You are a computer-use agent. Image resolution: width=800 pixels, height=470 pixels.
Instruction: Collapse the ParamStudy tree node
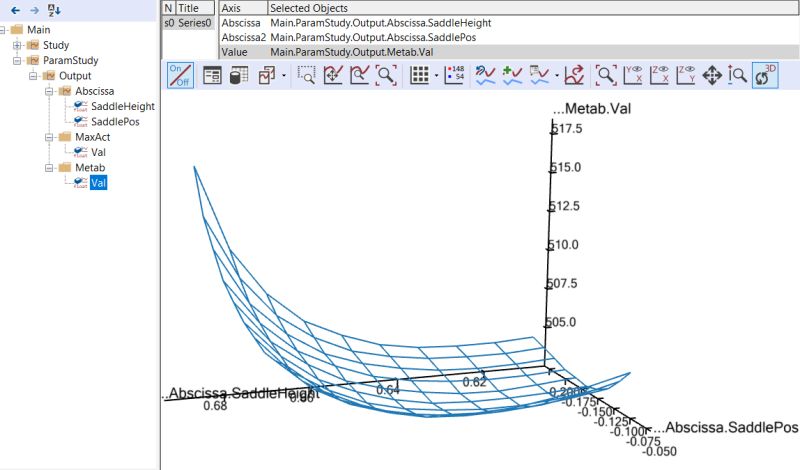coord(17,61)
